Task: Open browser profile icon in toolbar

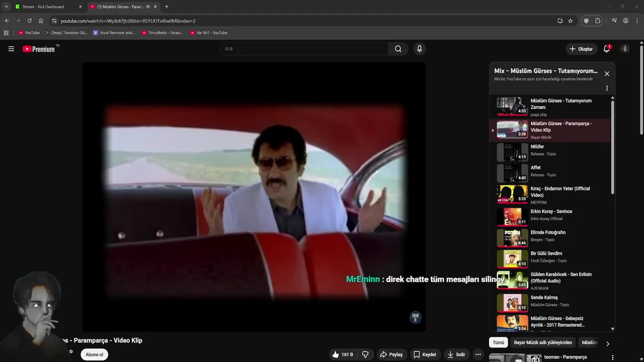Action: pos(625,21)
